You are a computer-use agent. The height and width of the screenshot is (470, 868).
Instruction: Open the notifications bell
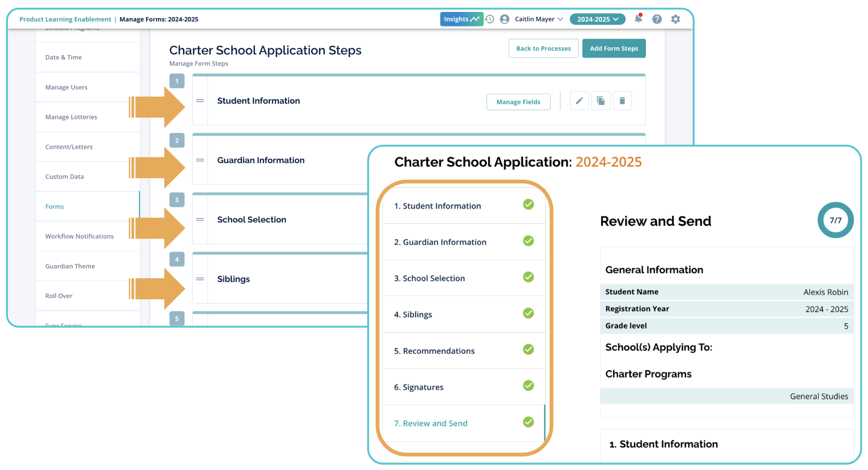638,19
